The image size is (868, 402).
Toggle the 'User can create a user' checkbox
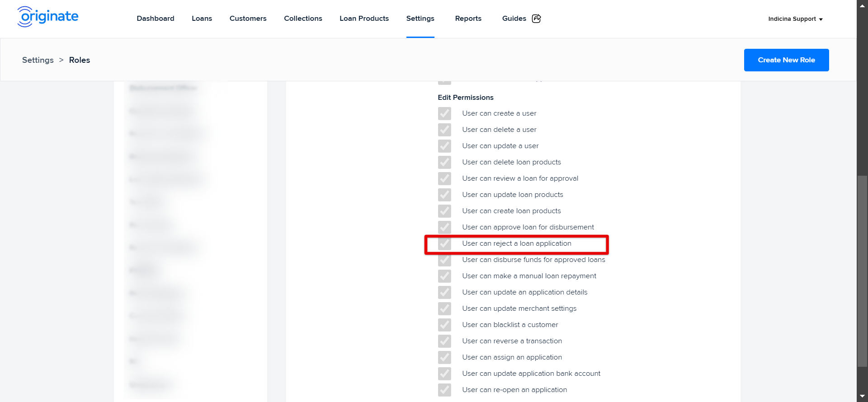[x=444, y=113]
